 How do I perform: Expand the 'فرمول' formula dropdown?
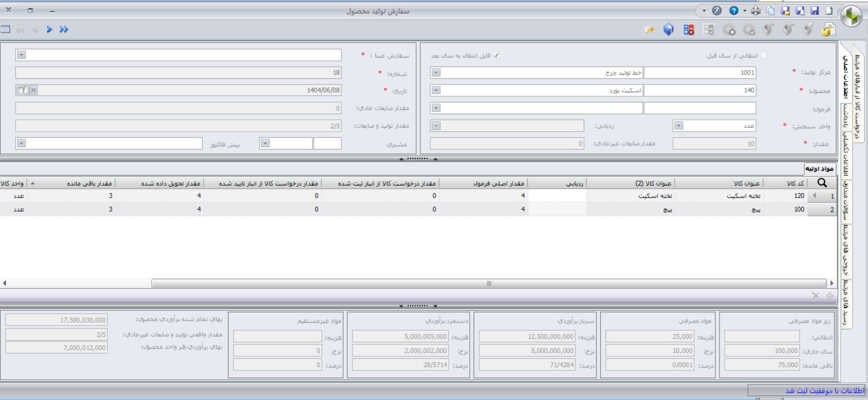pyautogui.click(x=436, y=108)
